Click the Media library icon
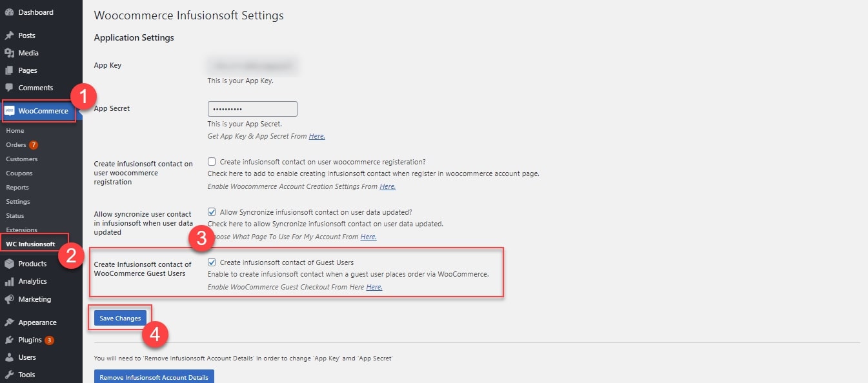Screen dimensions: 868x383 (x=9, y=53)
